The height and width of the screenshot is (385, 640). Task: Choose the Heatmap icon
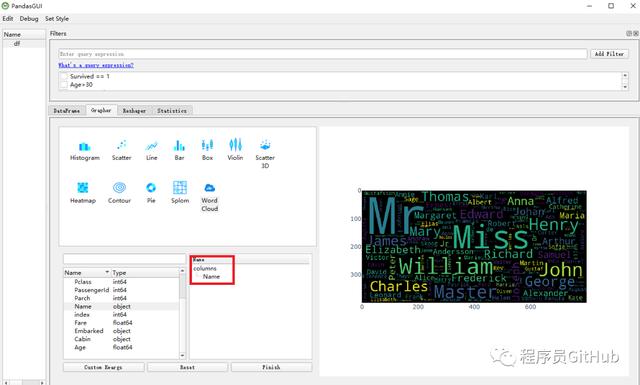[x=83, y=188]
